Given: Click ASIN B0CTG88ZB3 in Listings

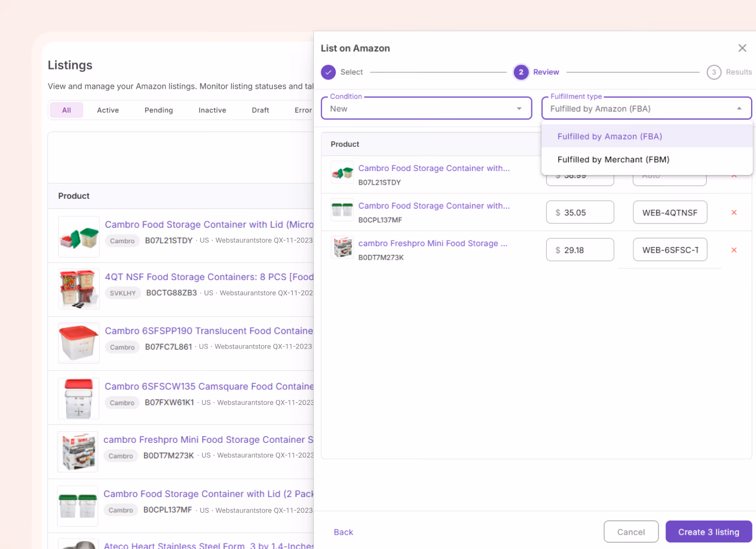Looking at the screenshot, I should (x=171, y=293).
